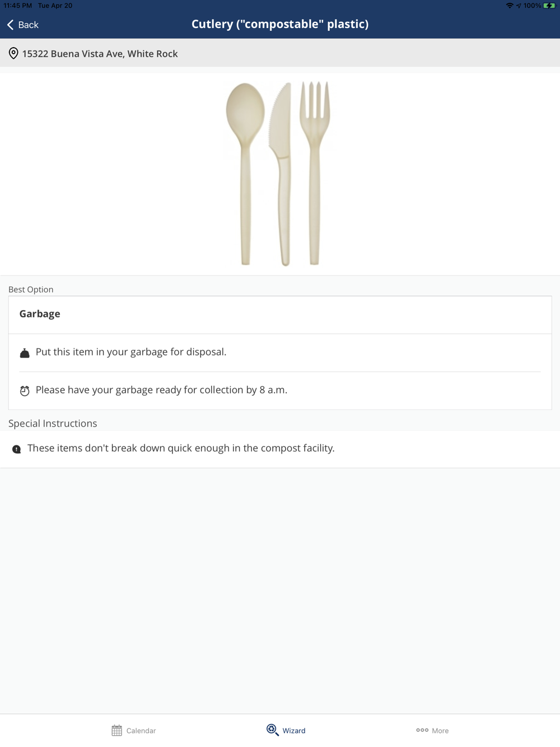Image resolution: width=560 pixels, height=747 pixels.
Task: Tap the Calendar grid icon
Action: 116,730
